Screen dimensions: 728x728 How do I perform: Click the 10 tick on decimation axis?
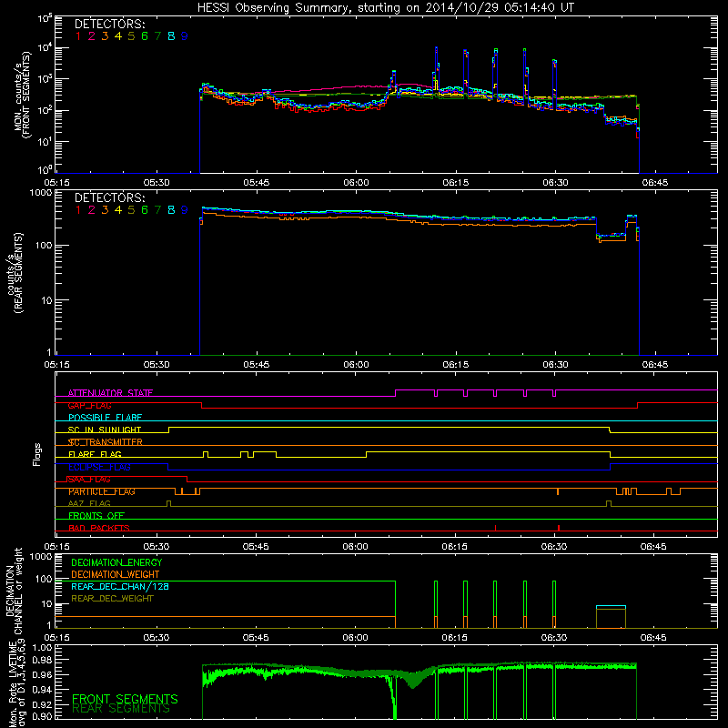[x=47, y=604]
